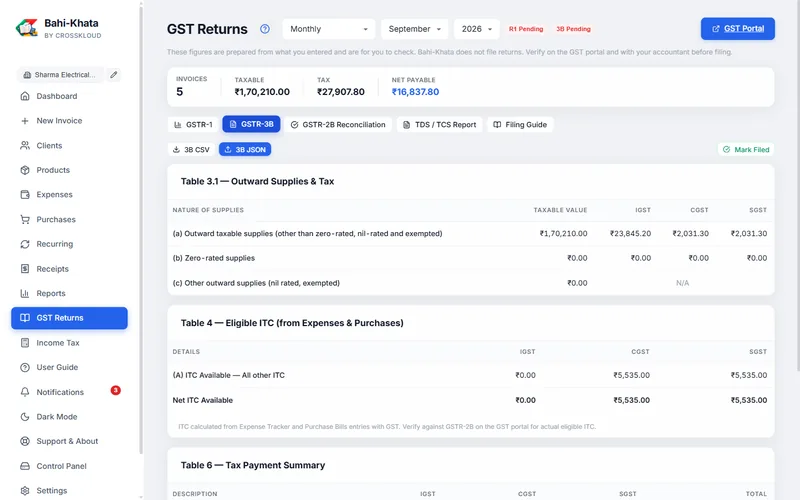Viewport: 800px width, 500px height.
Task: Click the Bahi-Khata logo icon
Action: click(27, 28)
